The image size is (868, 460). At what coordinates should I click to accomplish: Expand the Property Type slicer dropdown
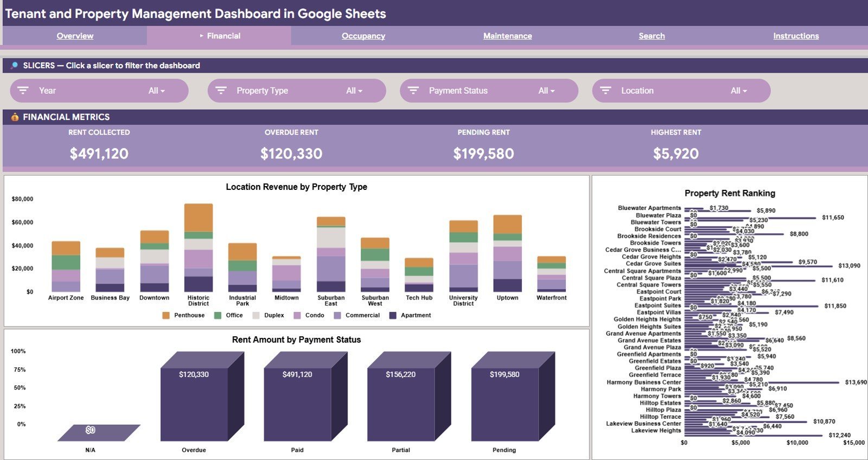[354, 91]
